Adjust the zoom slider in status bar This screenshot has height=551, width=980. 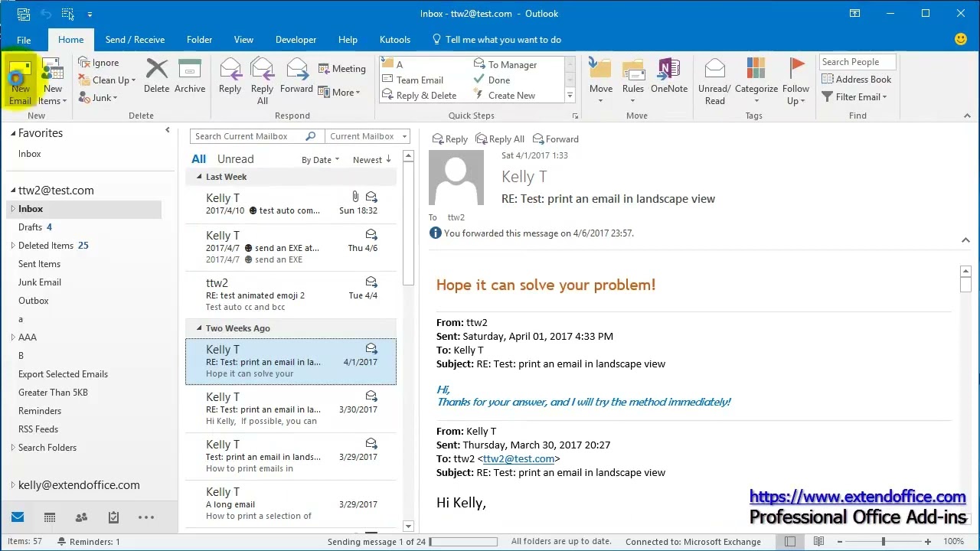click(x=883, y=541)
